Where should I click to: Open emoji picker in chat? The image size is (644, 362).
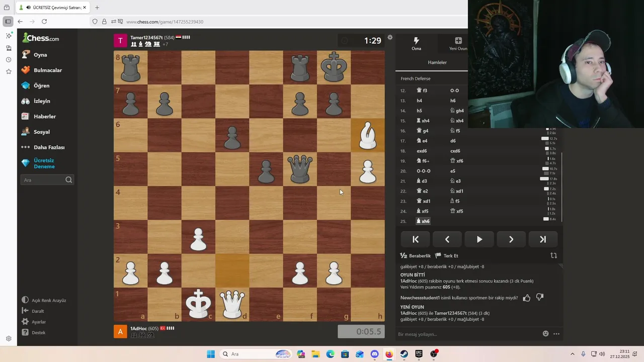pos(545,334)
